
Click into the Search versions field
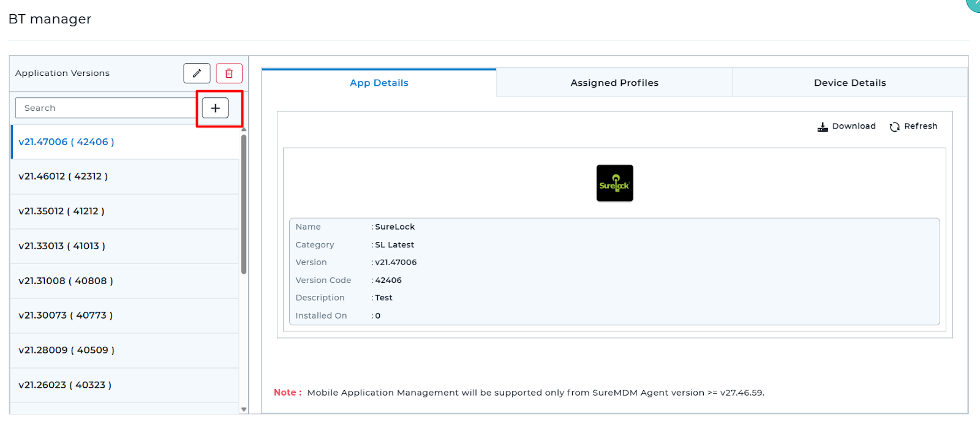[x=105, y=108]
